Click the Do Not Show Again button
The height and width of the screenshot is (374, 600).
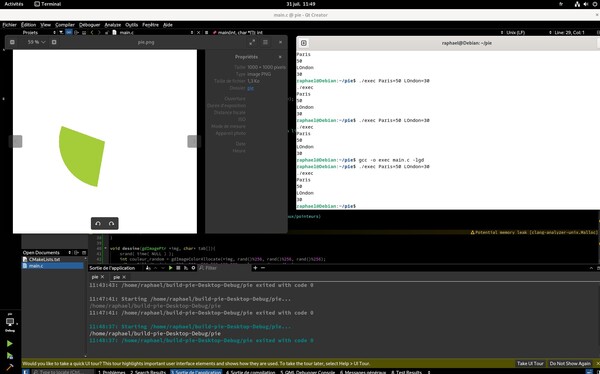[x=570, y=364]
